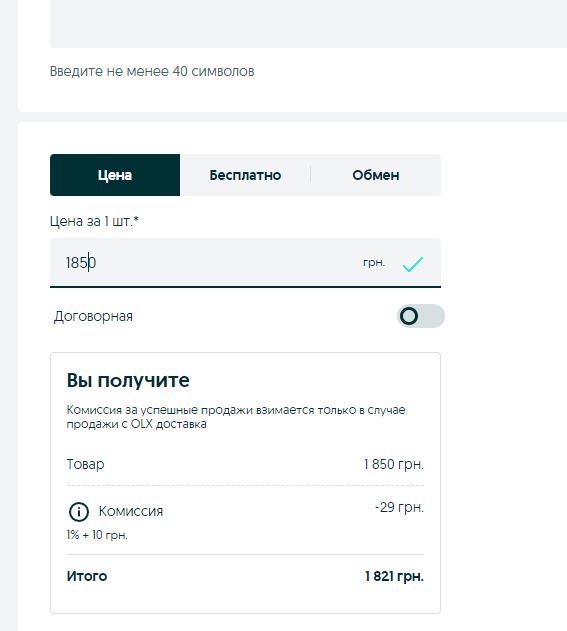Choose the Обмен tab
Viewport: 567px width, 631px height.
pos(376,175)
